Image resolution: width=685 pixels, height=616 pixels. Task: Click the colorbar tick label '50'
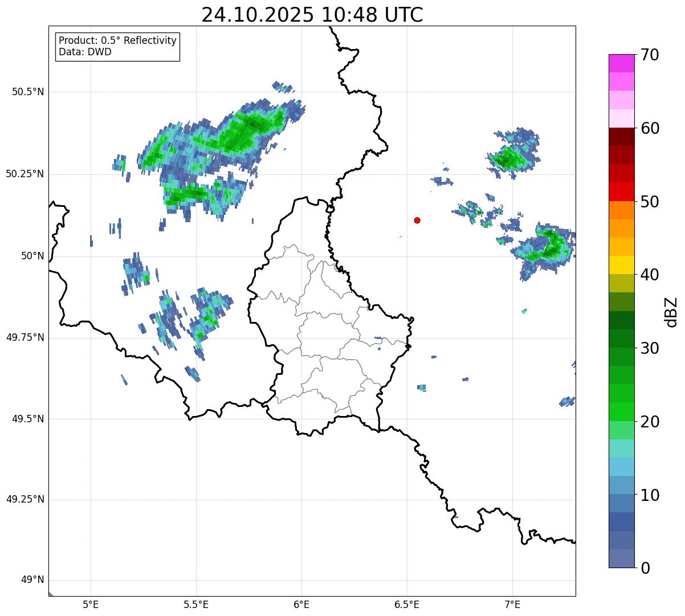[650, 202]
